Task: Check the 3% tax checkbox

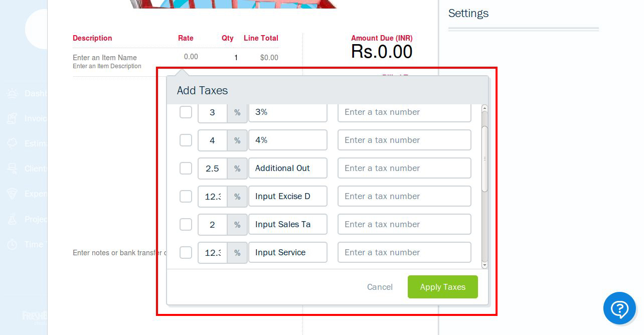Action: [x=186, y=112]
